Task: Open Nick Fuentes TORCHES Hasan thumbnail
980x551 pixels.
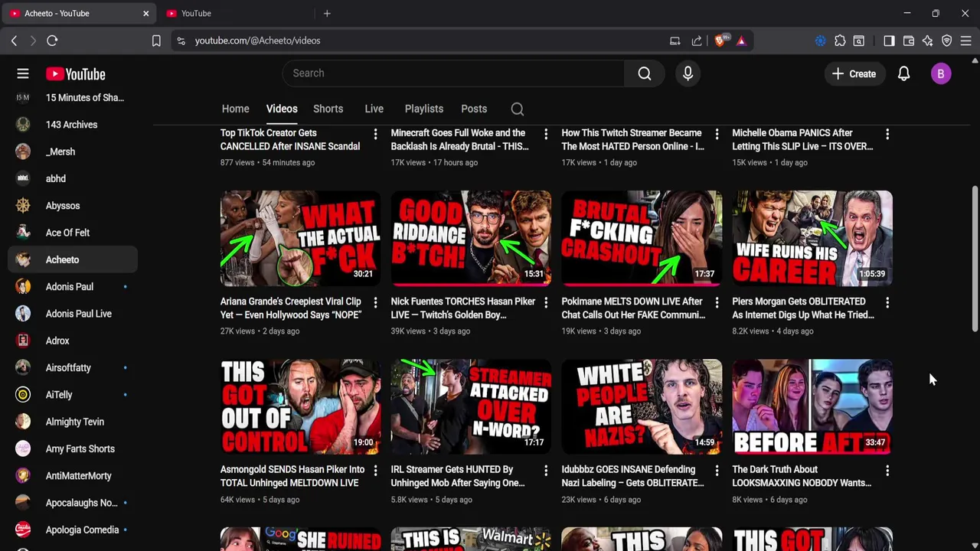Action: click(x=471, y=238)
